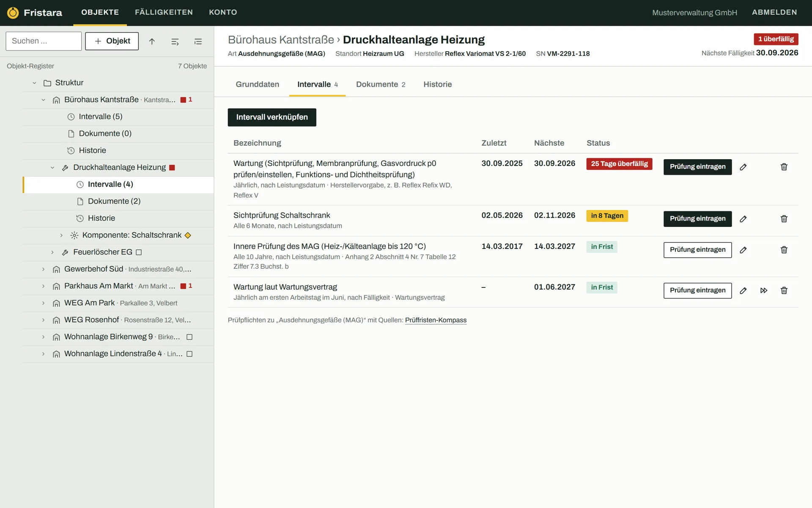812x508 pixels.
Task: Click the Fristara logo icon
Action: (13, 13)
